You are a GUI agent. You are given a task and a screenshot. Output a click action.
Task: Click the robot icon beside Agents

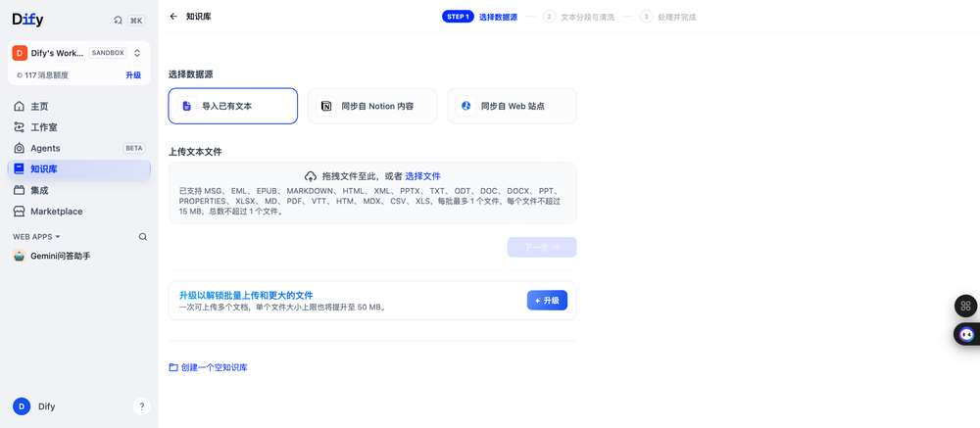20,148
